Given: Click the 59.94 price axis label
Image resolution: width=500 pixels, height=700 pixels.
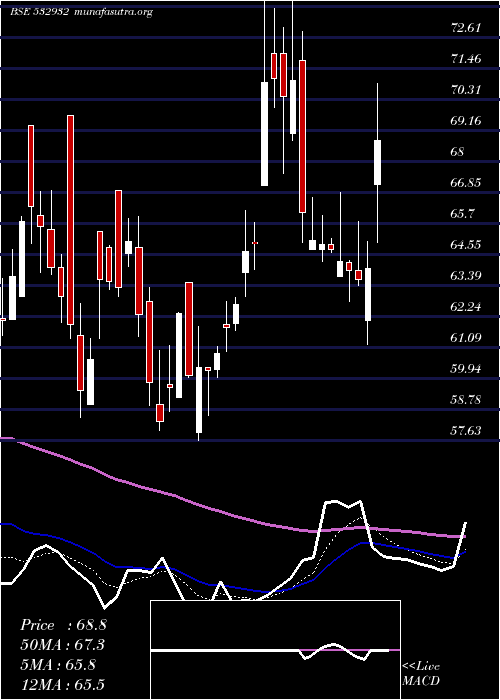Looking at the screenshot, I should 466,369.
